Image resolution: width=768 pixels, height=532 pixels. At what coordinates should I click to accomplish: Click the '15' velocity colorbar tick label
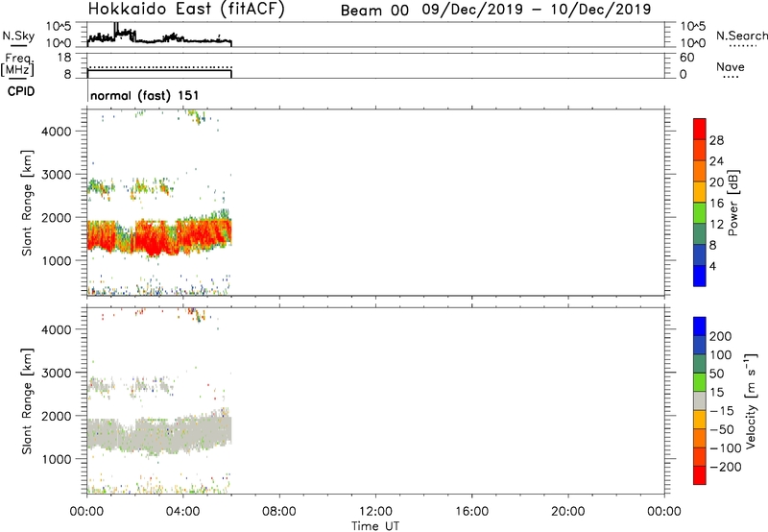pyautogui.click(x=716, y=393)
